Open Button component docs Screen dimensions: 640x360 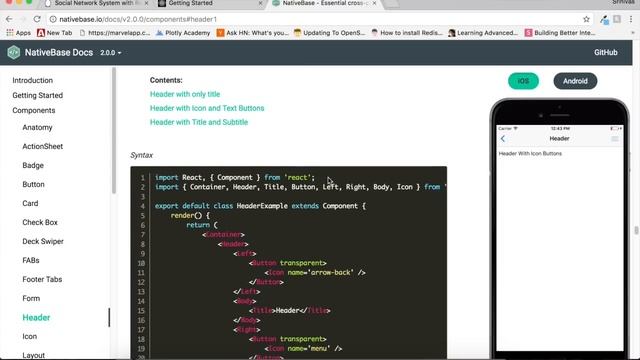[33, 184]
